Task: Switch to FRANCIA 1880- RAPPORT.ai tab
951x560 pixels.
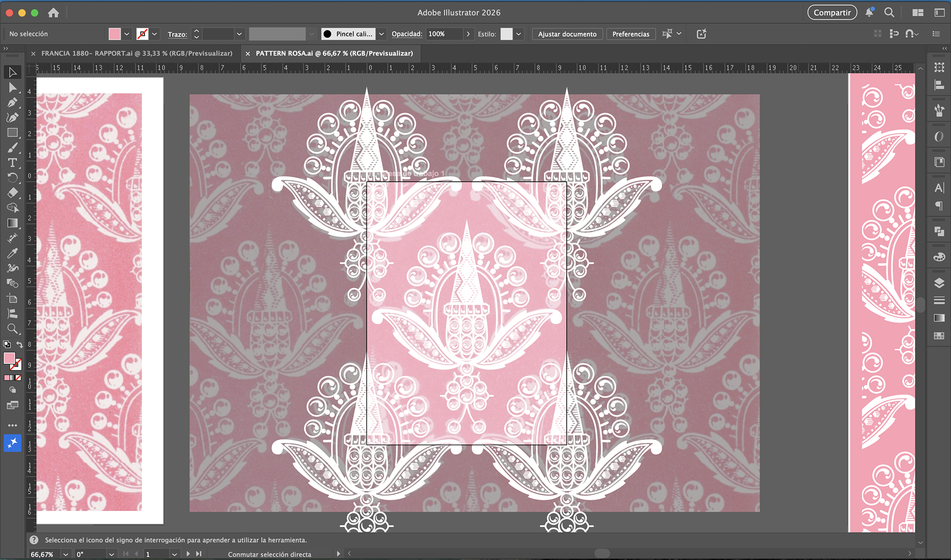Action: coord(137,53)
